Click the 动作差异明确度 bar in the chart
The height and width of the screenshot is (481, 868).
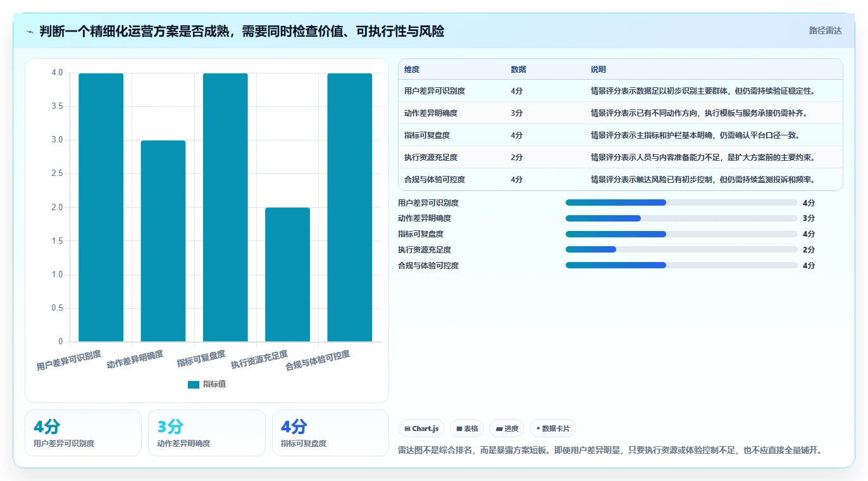[163, 241]
